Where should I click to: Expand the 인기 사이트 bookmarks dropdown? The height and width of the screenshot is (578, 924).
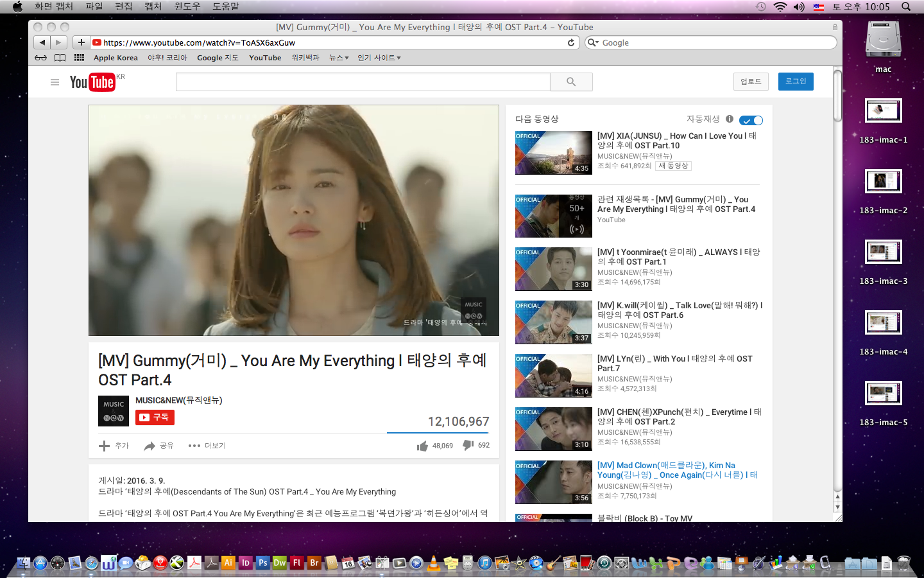click(x=379, y=58)
